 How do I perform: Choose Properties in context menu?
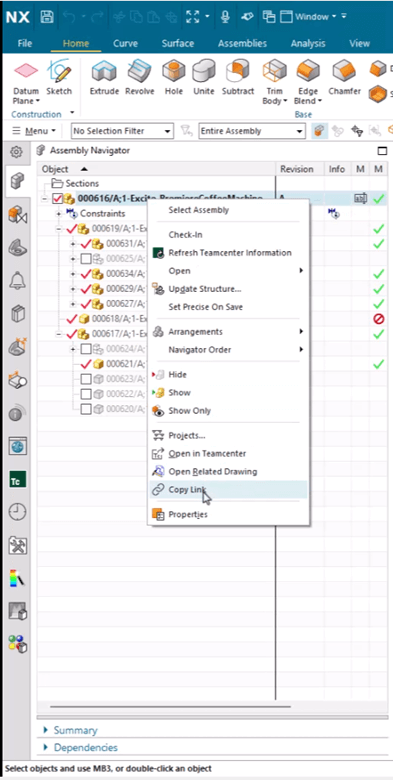click(x=229, y=514)
